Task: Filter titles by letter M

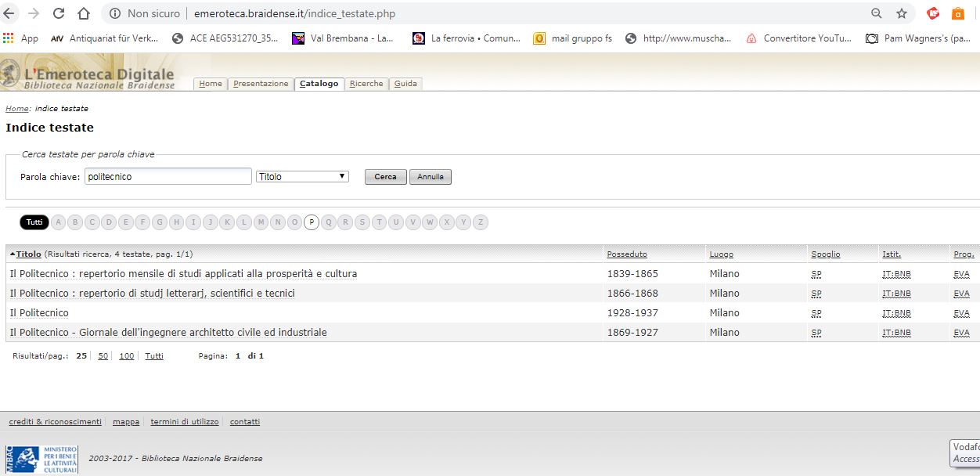Action: 261,222
